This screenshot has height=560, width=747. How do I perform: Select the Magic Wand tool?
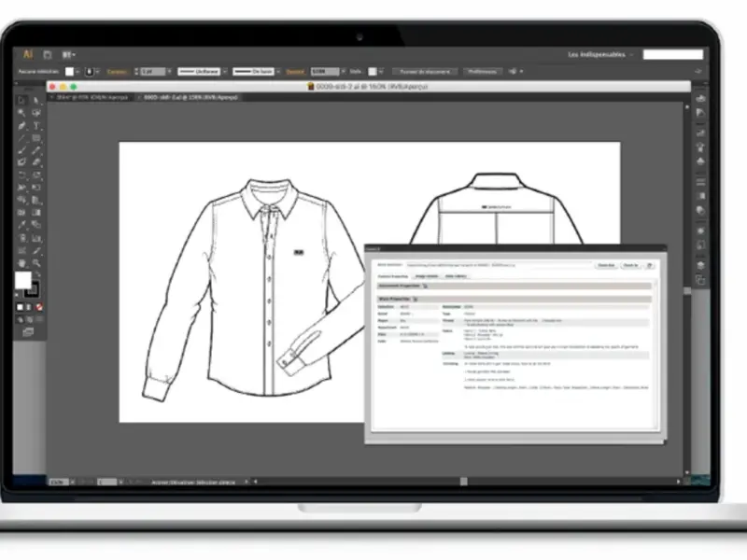pos(21,113)
